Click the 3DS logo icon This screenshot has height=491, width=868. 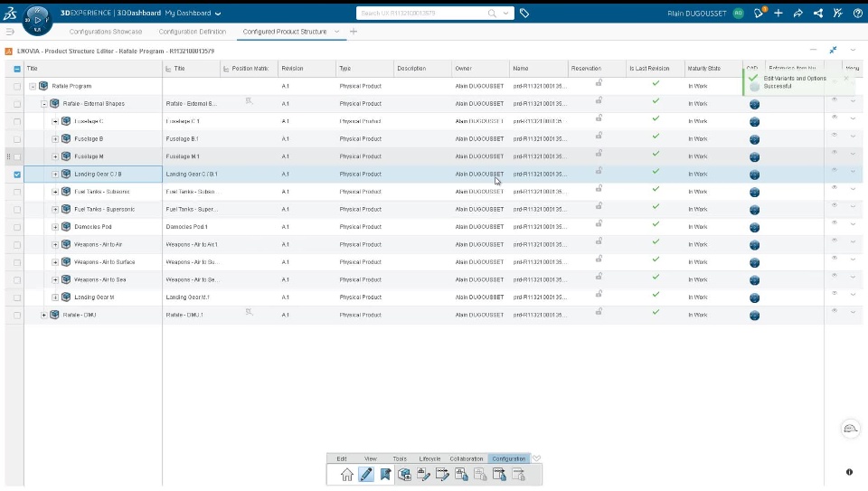click(x=10, y=14)
